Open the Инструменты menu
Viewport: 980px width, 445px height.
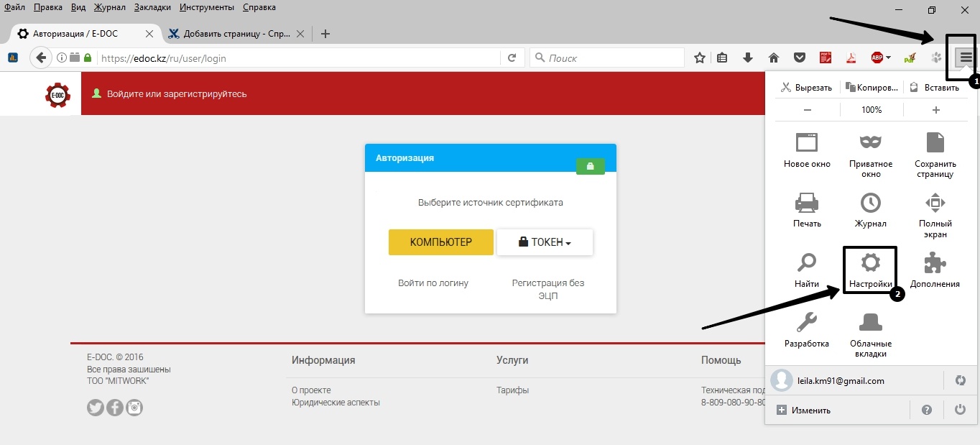click(x=206, y=7)
